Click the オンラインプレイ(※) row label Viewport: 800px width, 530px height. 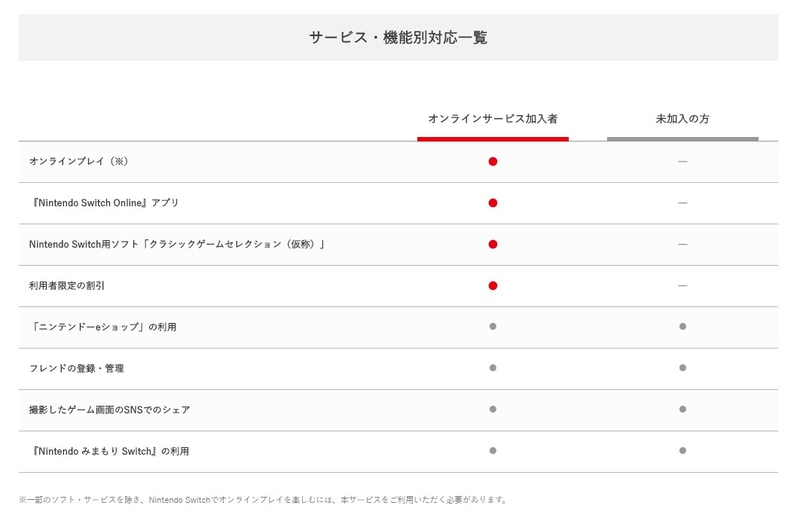pyautogui.click(x=79, y=161)
